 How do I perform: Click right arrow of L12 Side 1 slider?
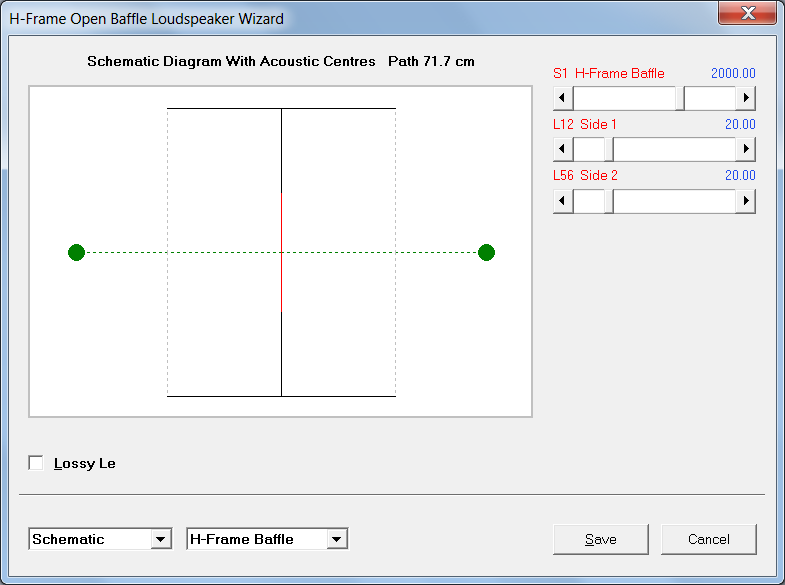(x=745, y=149)
